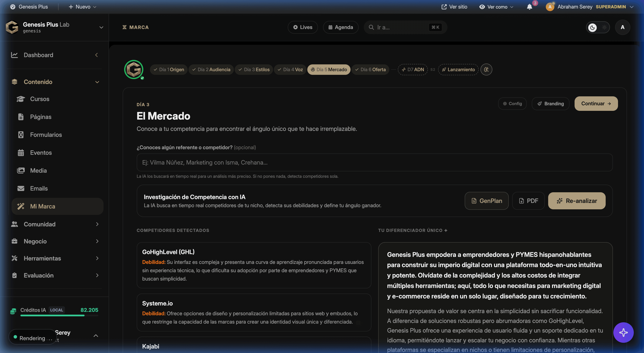Select the Día 5 Mercado step

pyautogui.click(x=329, y=69)
